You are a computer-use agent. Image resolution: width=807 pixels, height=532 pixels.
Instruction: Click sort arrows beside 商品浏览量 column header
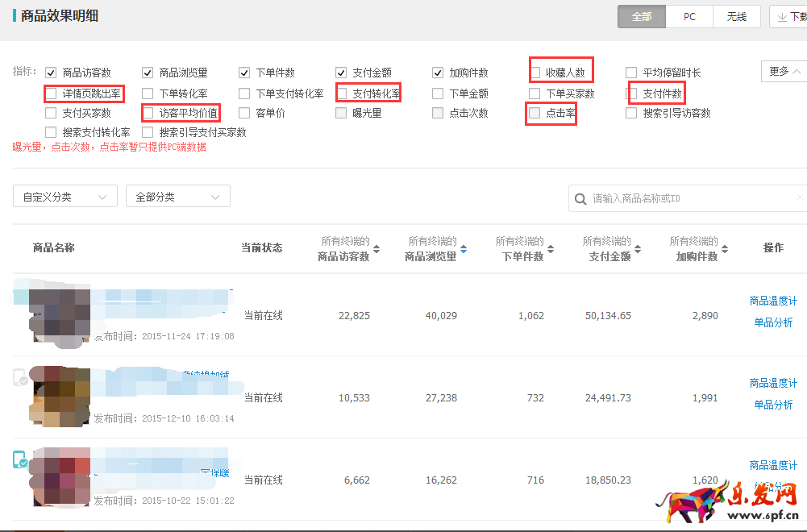tap(464, 249)
